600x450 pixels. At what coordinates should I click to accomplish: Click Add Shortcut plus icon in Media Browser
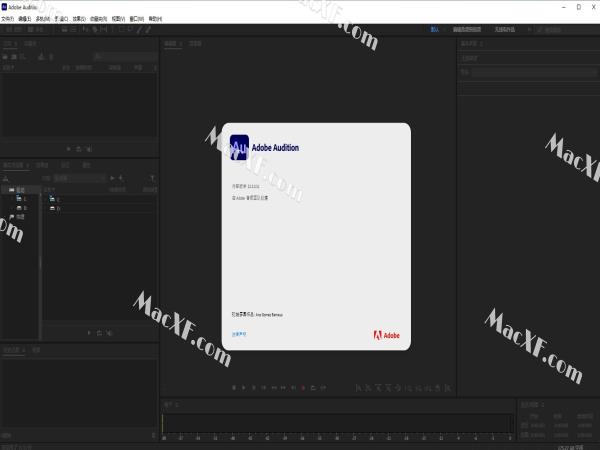(121, 178)
